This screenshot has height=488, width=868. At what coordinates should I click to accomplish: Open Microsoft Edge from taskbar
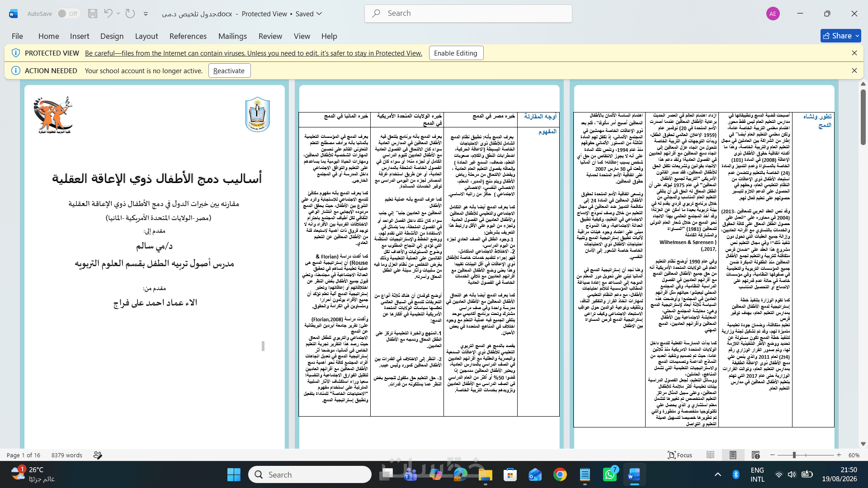tap(460, 475)
